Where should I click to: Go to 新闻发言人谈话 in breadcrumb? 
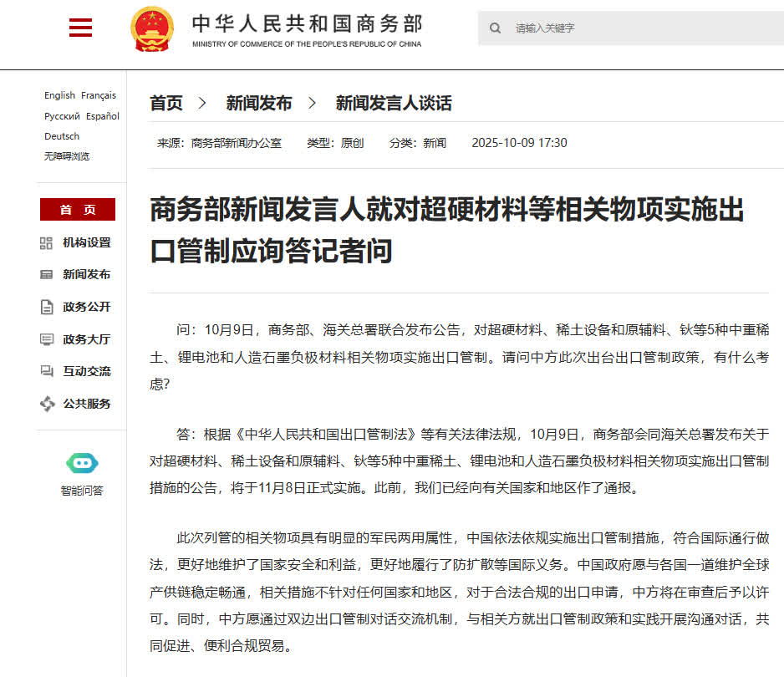(394, 104)
